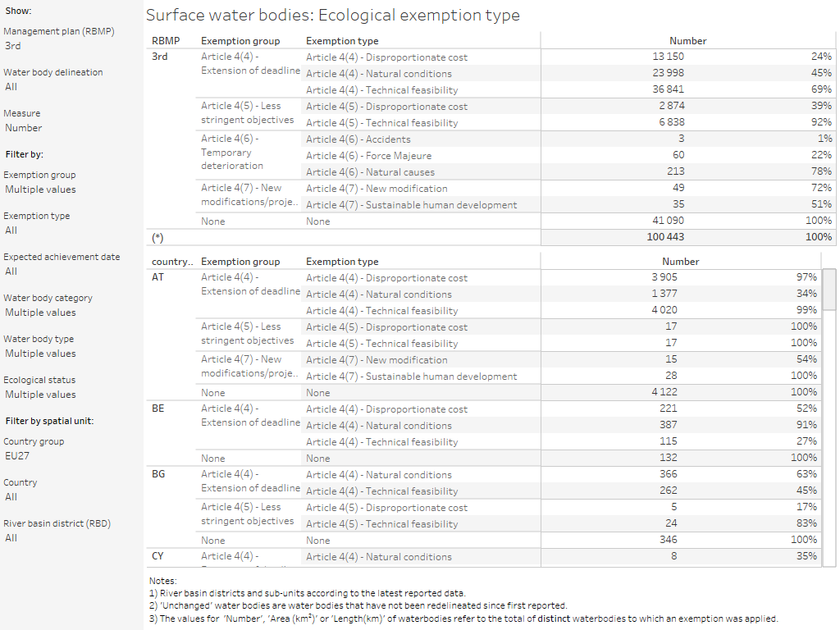Select the AT value 3 905
This screenshot has height=630, width=840.
point(664,277)
